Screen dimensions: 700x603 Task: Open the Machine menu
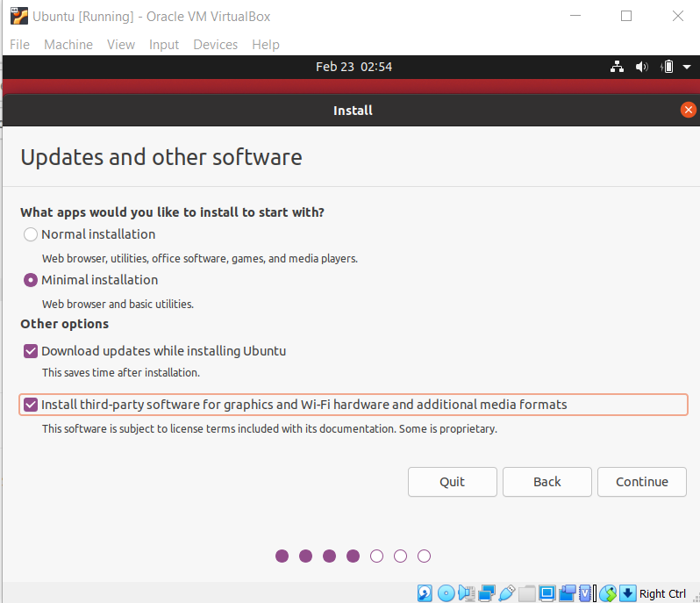tap(68, 45)
